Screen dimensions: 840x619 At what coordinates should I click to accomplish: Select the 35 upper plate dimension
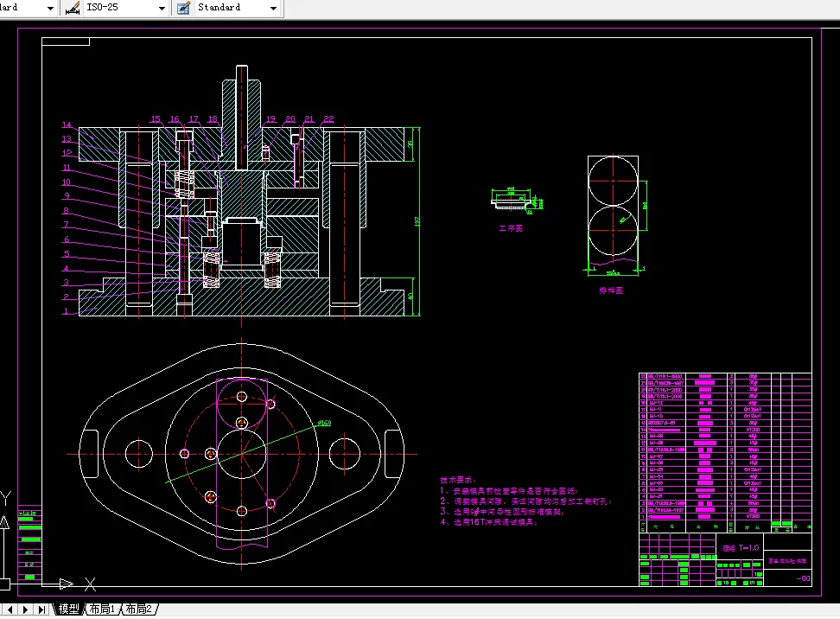(410, 144)
